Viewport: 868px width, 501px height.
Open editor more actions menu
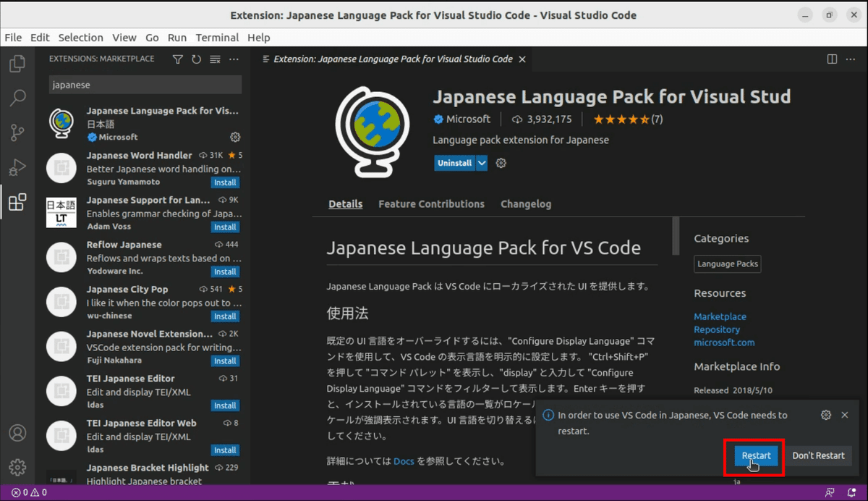coord(851,59)
